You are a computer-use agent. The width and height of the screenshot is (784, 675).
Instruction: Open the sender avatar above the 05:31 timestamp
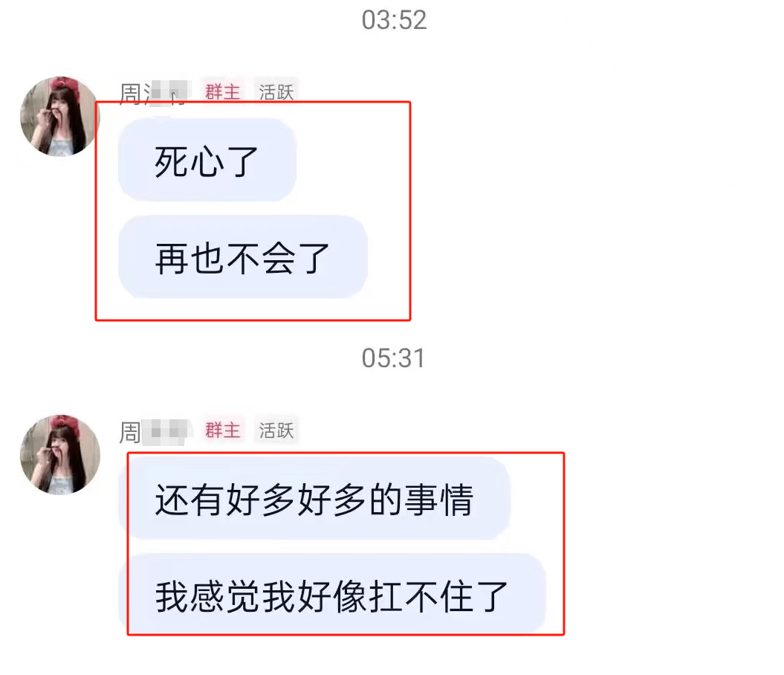(x=60, y=117)
